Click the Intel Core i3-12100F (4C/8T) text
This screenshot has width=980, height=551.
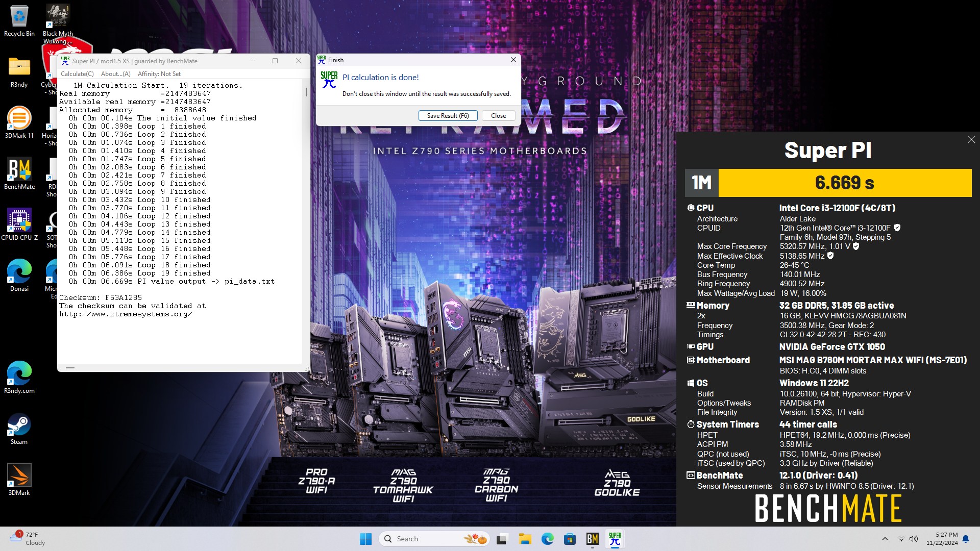[x=837, y=208]
